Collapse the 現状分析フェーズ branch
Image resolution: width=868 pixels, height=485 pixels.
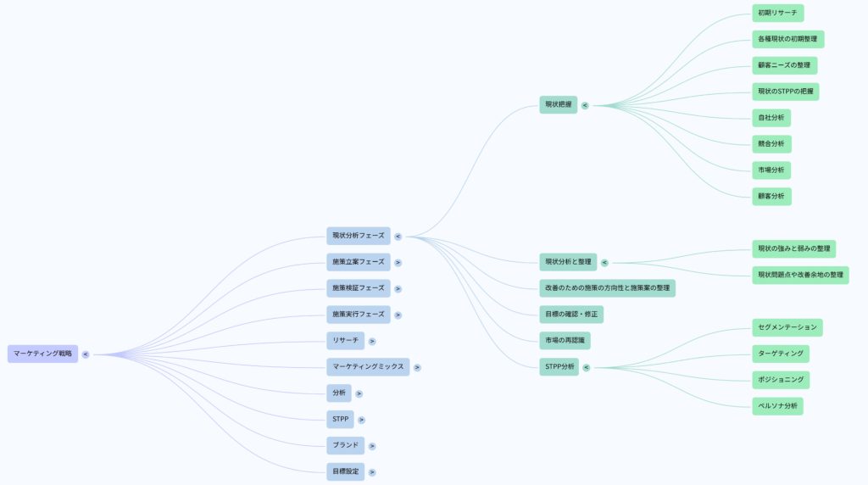(x=398, y=237)
